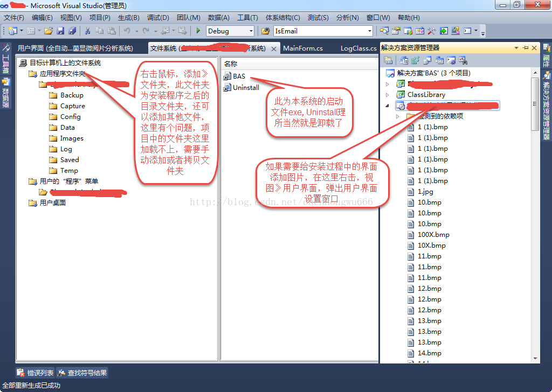Open the toolbar options overflow dropdown
552x392 pixels.
click(483, 33)
